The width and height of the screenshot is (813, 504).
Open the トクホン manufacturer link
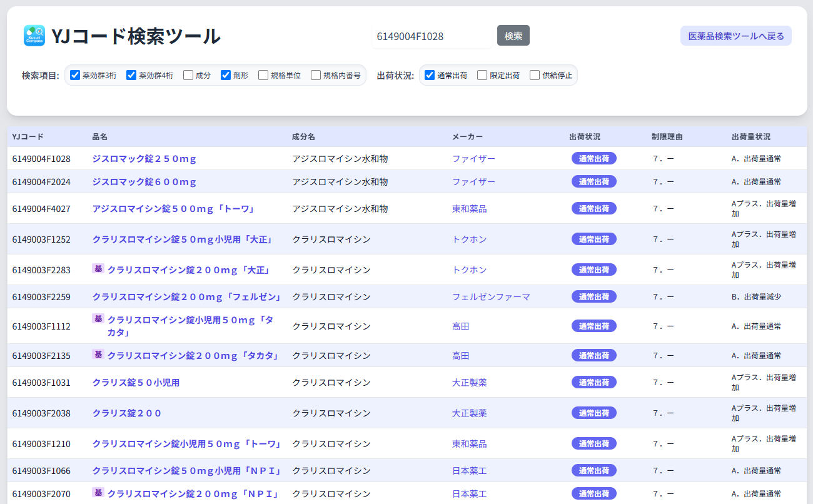coord(469,239)
